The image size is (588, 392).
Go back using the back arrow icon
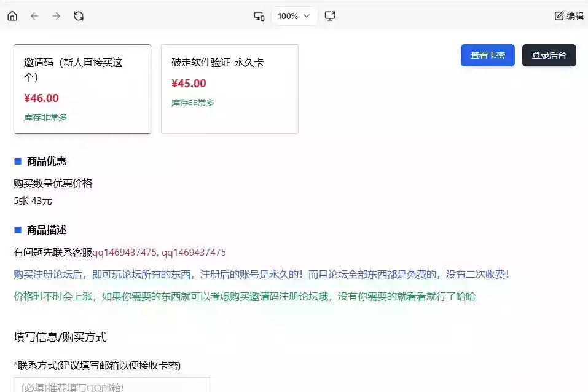[x=34, y=16]
